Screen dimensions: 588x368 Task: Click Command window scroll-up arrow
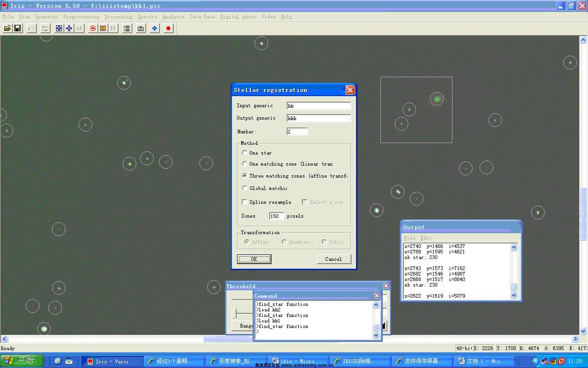pyautogui.click(x=376, y=305)
